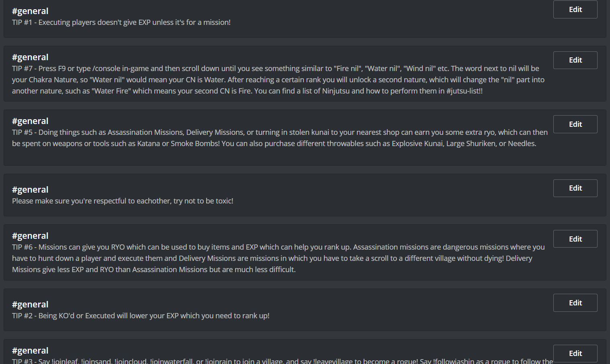Edit the TIP #2 KO'd message
This screenshot has width=610, height=364.
[575, 303]
